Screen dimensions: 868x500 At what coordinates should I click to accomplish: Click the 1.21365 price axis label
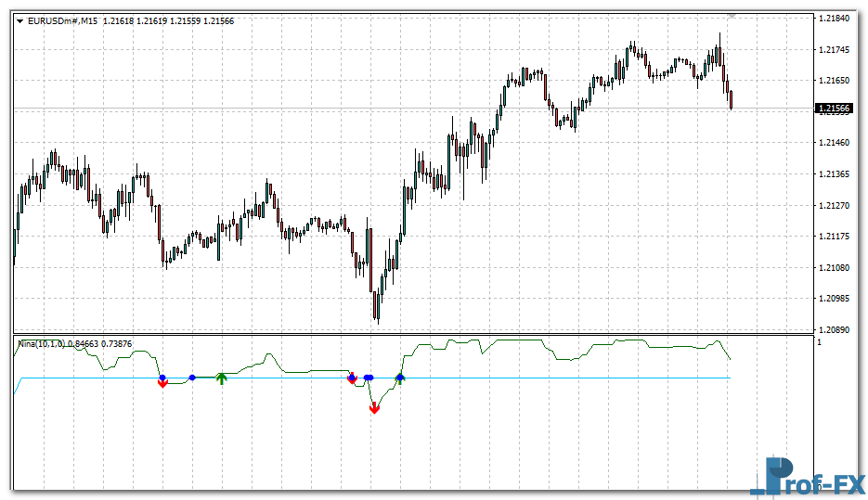coord(833,174)
